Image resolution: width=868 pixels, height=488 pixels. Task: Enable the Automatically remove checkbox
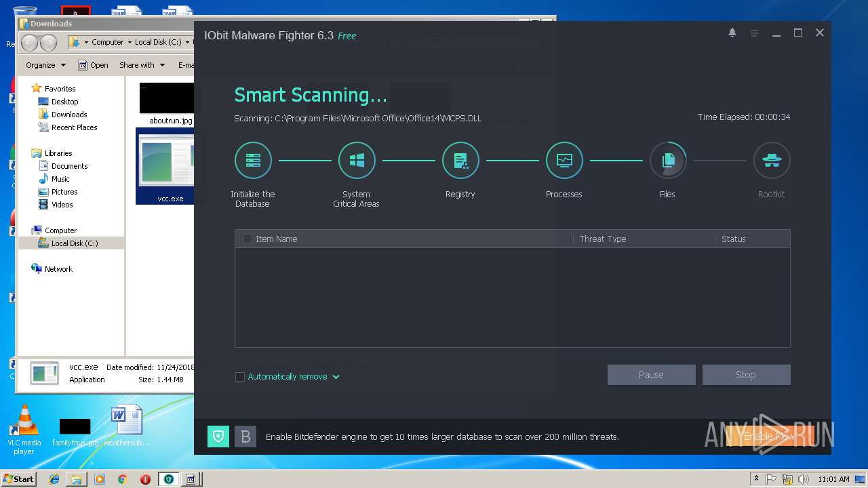pos(239,377)
